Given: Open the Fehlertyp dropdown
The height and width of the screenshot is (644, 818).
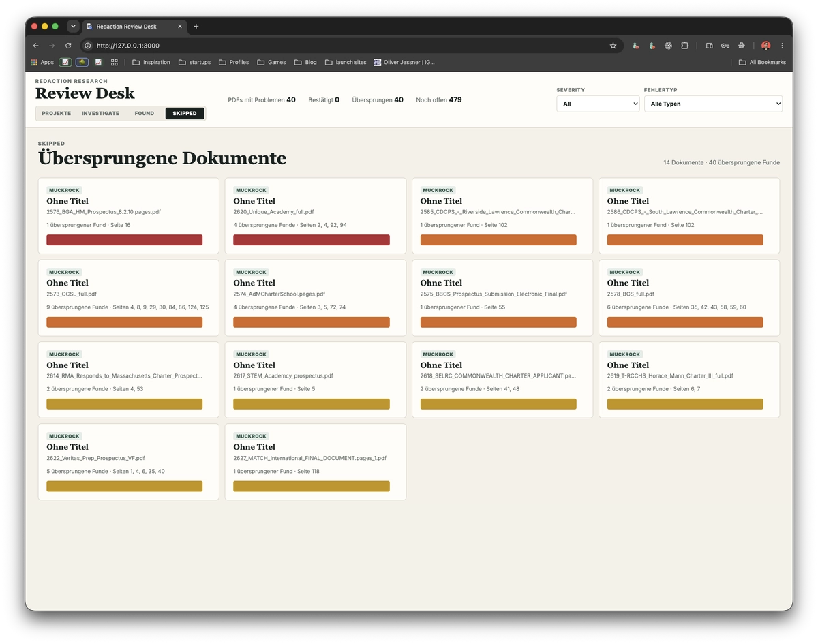Looking at the screenshot, I should click(713, 104).
